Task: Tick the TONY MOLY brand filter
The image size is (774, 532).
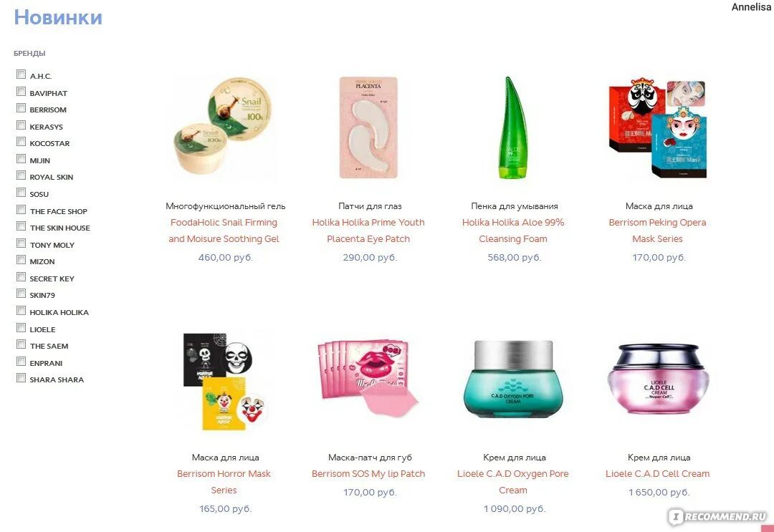Action: (21, 243)
